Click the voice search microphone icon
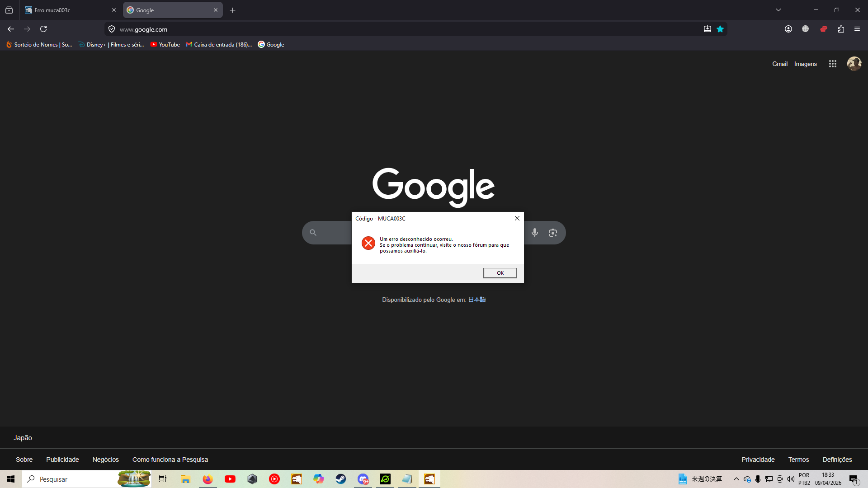The image size is (868, 488). point(535,233)
